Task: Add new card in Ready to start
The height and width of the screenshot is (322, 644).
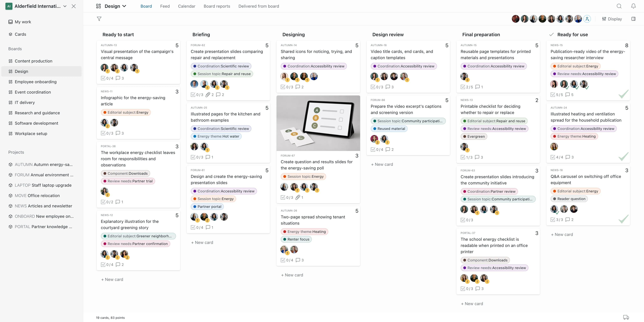Action: [112, 279]
